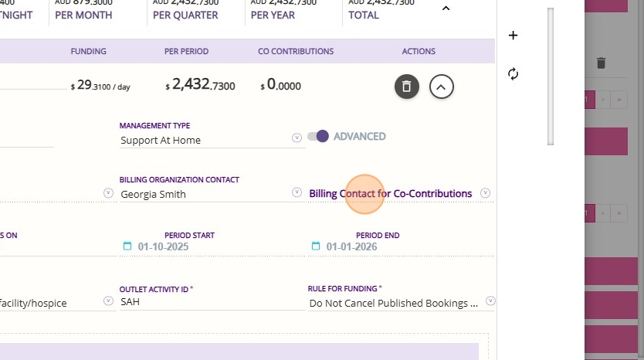Open the Period Start calendar icon

point(127,246)
